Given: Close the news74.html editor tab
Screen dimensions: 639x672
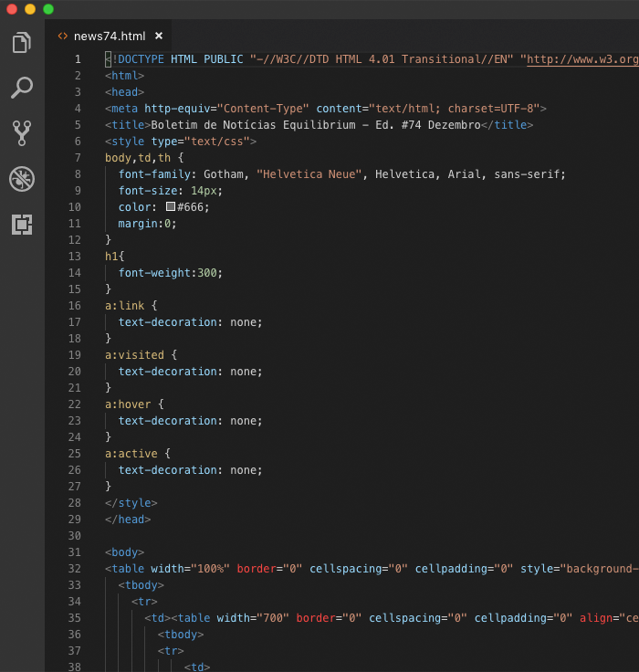Looking at the screenshot, I should pyautogui.click(x=159, y=37).
